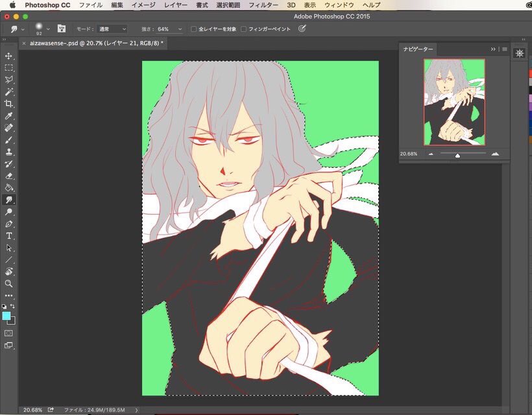Image resolution: width=532 pixels, height=415 pixels.
Task: Click the foreground cyan color swatch
Action: [6, 316]
